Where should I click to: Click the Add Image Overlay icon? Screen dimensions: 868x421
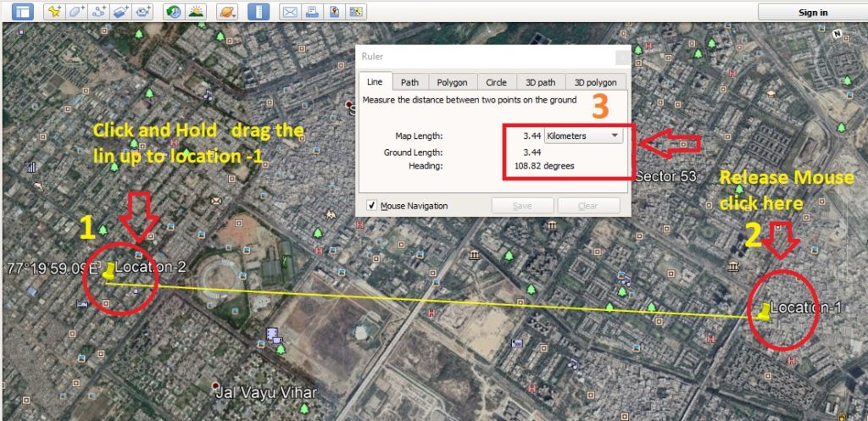(121, 12)
